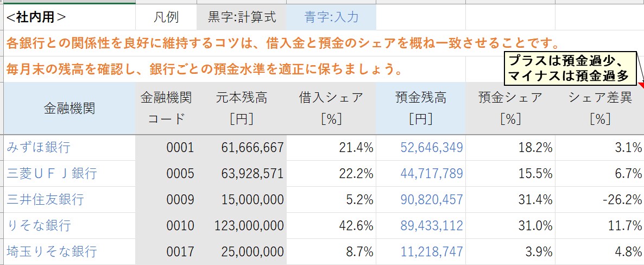Select the 3.1% share difference cell

[x=599, y=148]
